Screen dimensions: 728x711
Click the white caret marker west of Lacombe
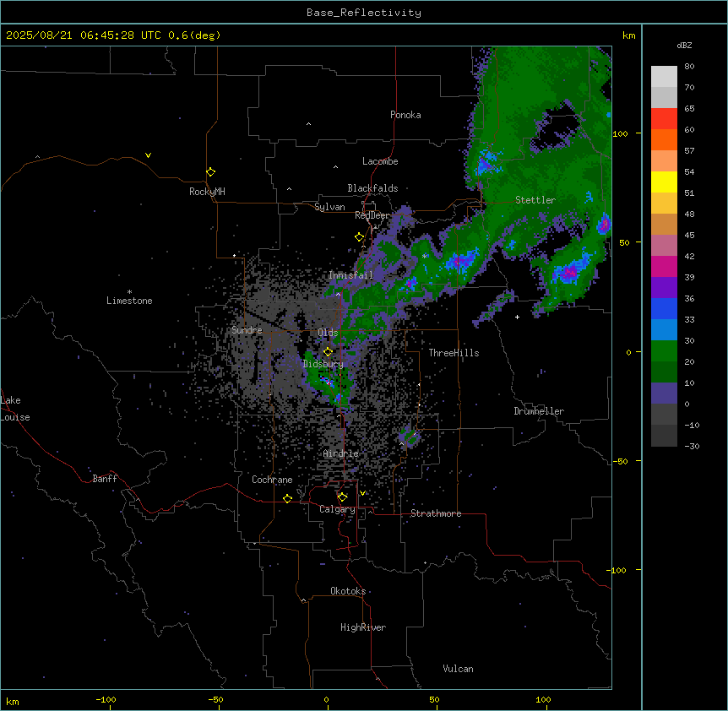(335, 166)
